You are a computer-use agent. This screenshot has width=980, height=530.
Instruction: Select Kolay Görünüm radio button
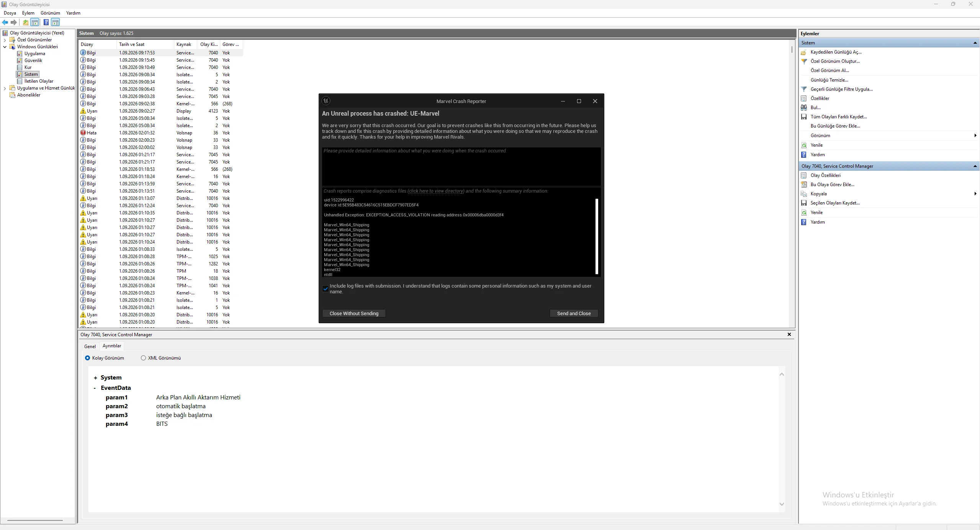pos(87,358)
